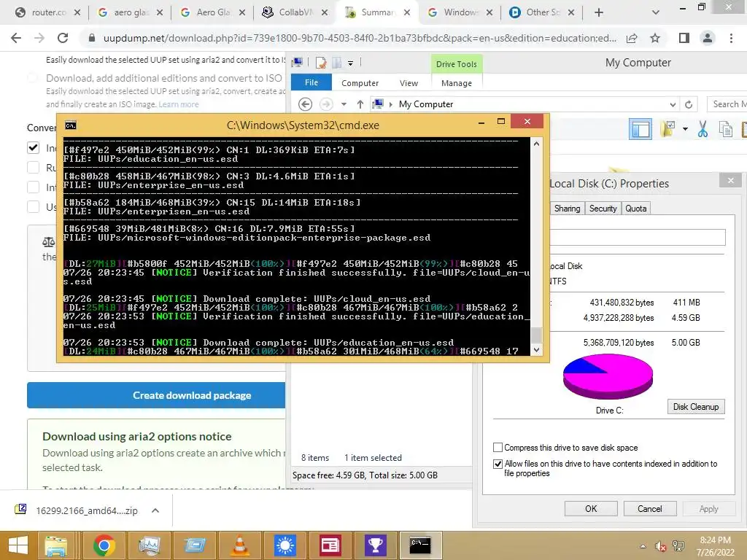This screenshot has width=747, height=560.
Task: Toggle Chrome side panel icon
Action: coord(684,38)
